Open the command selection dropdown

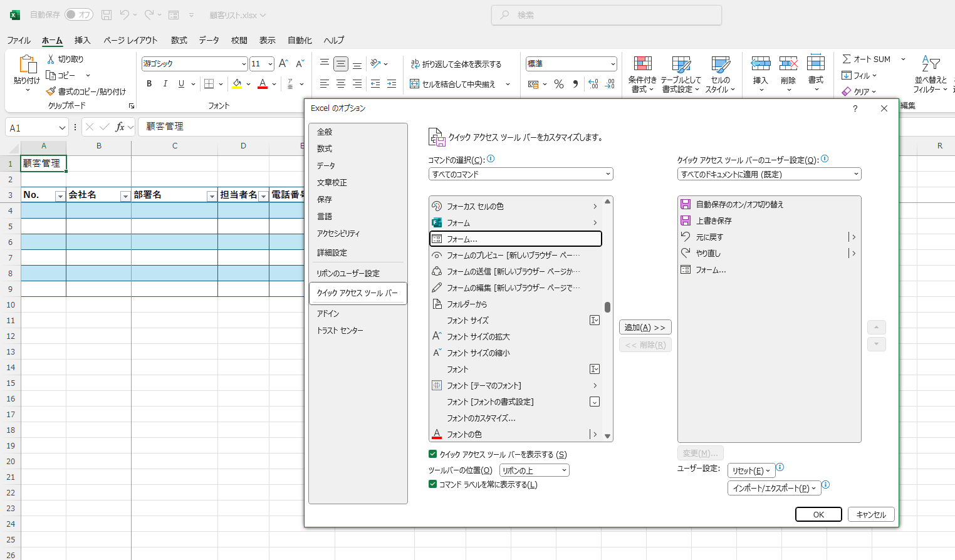tap(520, 174)
